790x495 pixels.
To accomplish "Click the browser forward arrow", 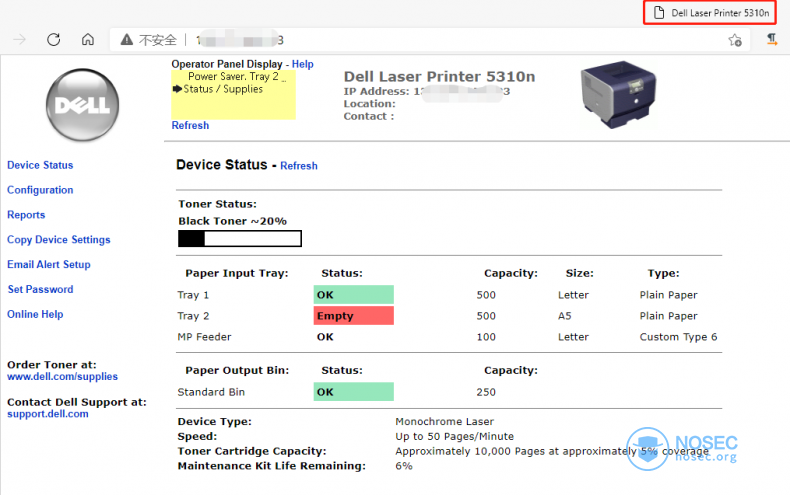I will pyautogui.click(x=20, y=39).
